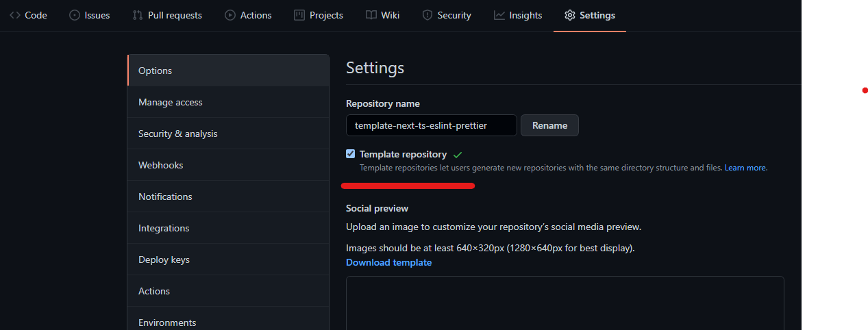Viewport: 868px width, 330px height.
Task: Open Security & analysis settings
Action: (x=228, y=134)
